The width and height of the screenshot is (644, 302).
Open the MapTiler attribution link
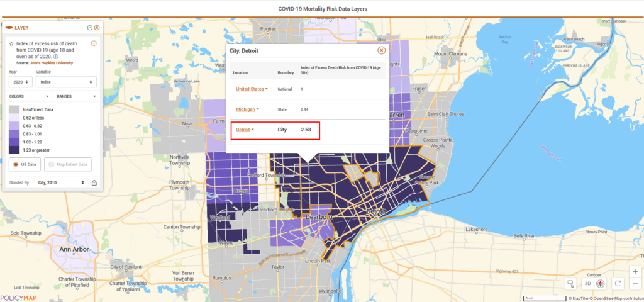[579, 298]
